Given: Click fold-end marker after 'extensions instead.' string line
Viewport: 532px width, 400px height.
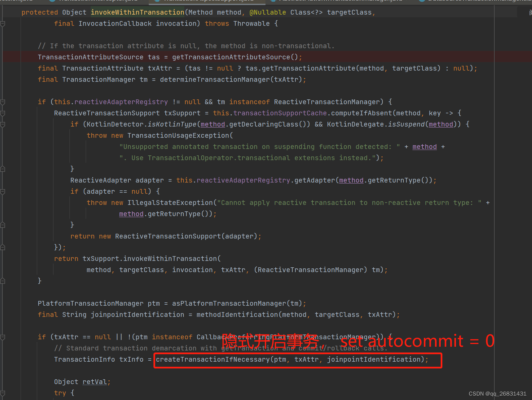Looking at the screenshot, I should 2,169.
